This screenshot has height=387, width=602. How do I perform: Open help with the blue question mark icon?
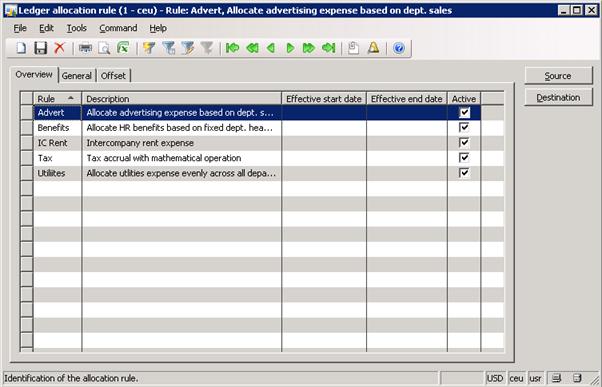click(399, 48)
